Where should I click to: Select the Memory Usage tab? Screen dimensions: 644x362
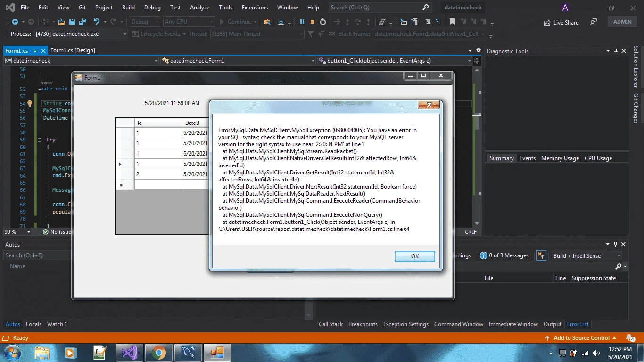560,158
